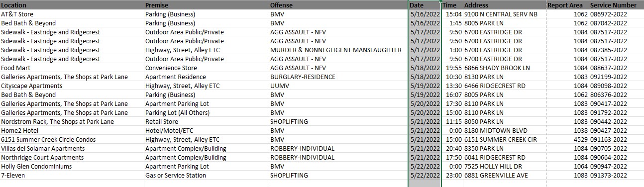Select the Food Mart cell
Screen dimensions: 644x187
(72, 68)
